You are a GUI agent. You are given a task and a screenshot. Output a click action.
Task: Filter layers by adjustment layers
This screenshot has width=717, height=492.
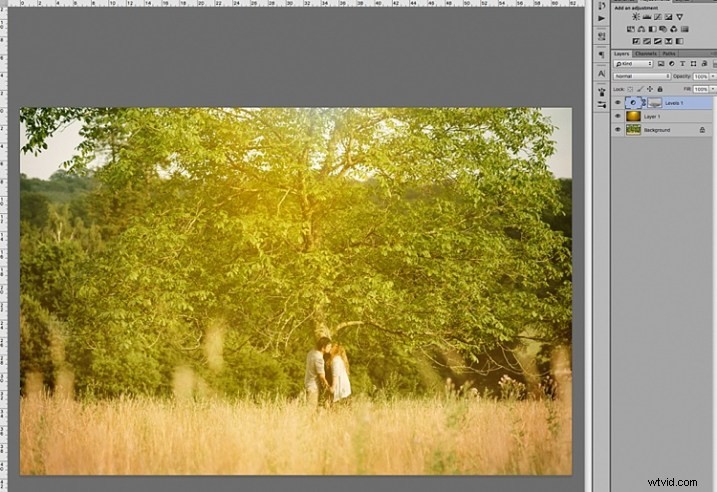click(672, 64)
